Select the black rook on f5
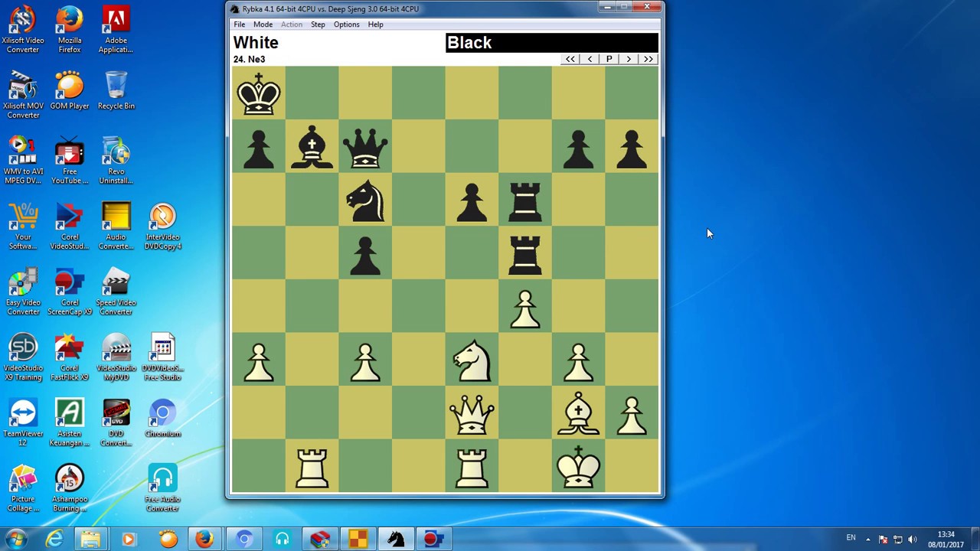Screen dimensions: 980x551 [525, 255]
